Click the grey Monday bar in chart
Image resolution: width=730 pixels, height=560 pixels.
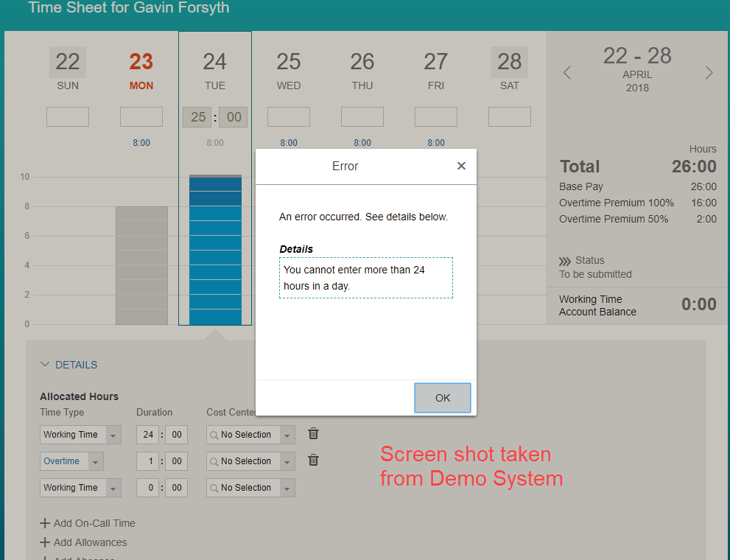click(141, 265)
